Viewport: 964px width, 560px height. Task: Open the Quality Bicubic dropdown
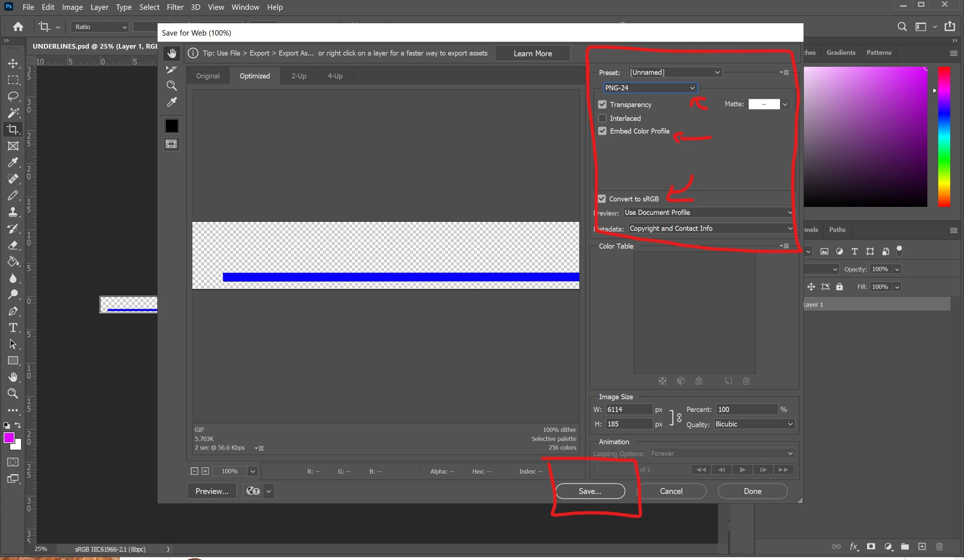point(753,424)
